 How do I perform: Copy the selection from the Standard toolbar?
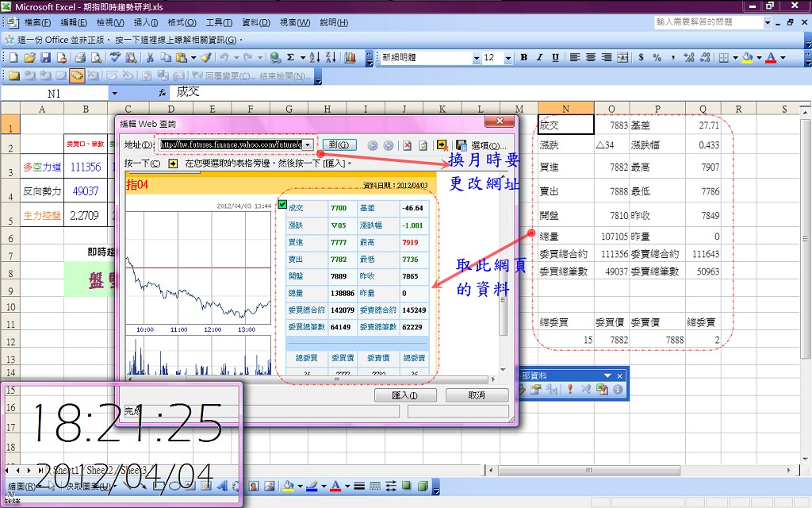pyautogui.click(x=166, y=57)
